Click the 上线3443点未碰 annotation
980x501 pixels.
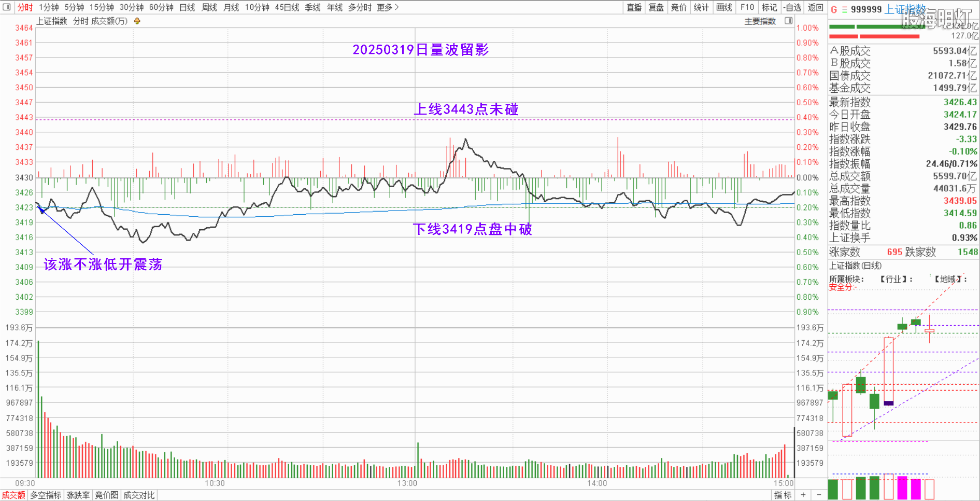[x=466, y=109]
